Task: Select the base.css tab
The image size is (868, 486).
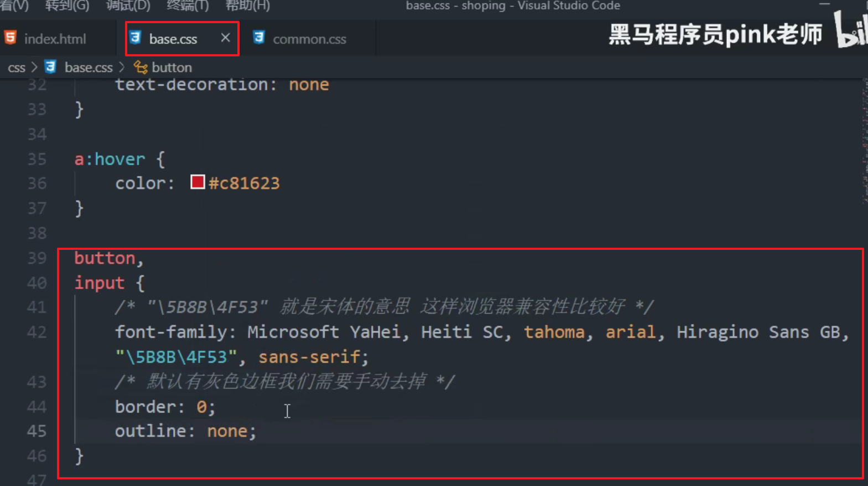Action: click(173, 39)
